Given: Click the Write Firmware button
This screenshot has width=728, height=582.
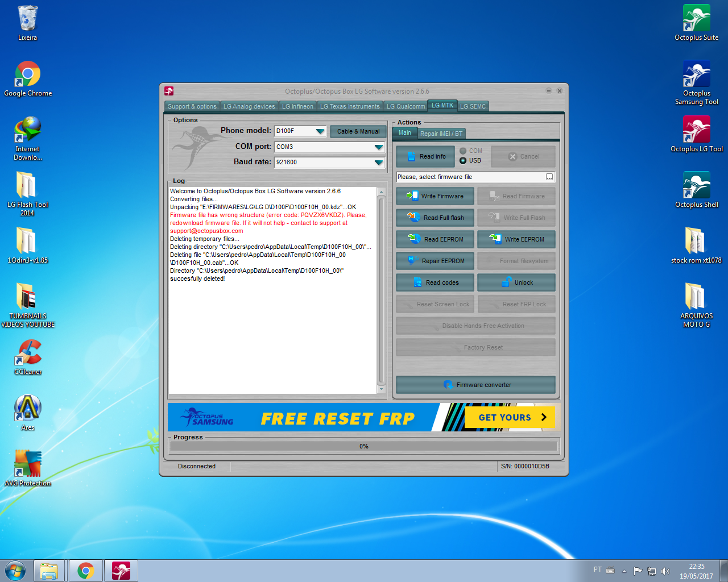Looking at the screenshot, I should pos(435,196).
